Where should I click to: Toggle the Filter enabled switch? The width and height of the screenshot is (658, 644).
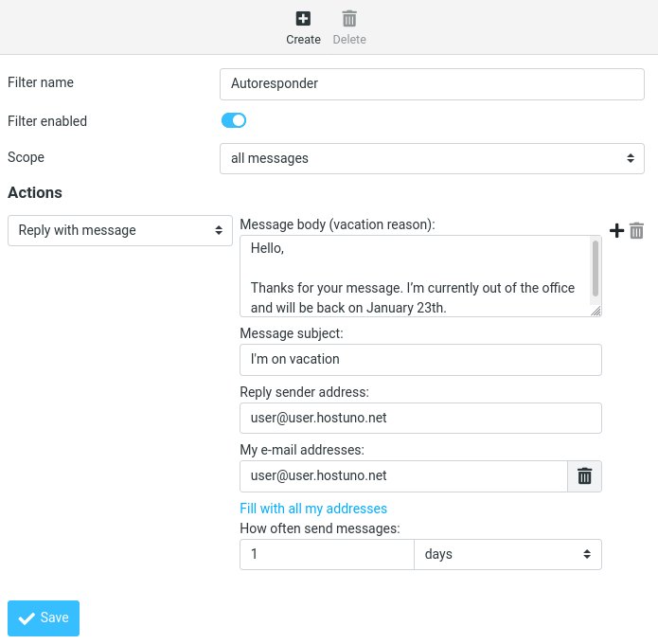[234, 120]
